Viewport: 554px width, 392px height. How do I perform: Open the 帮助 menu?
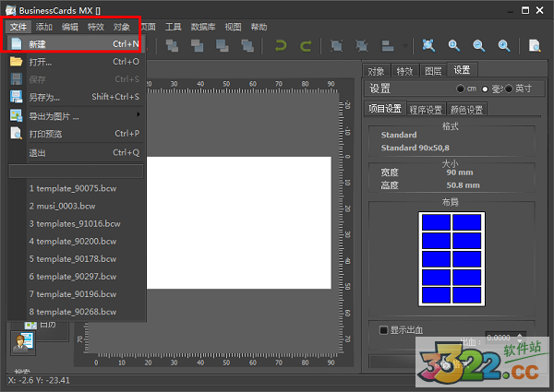click(259, 27)
